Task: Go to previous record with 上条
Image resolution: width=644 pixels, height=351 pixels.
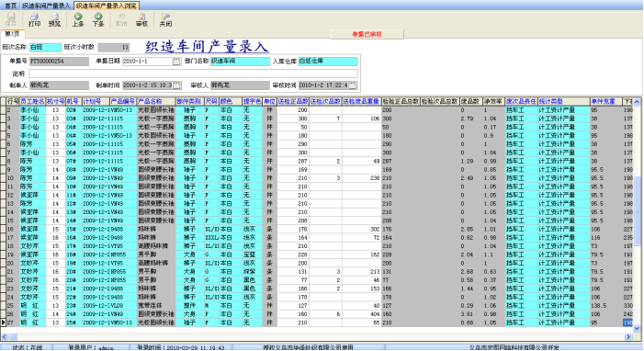Action: pos(78,19)
